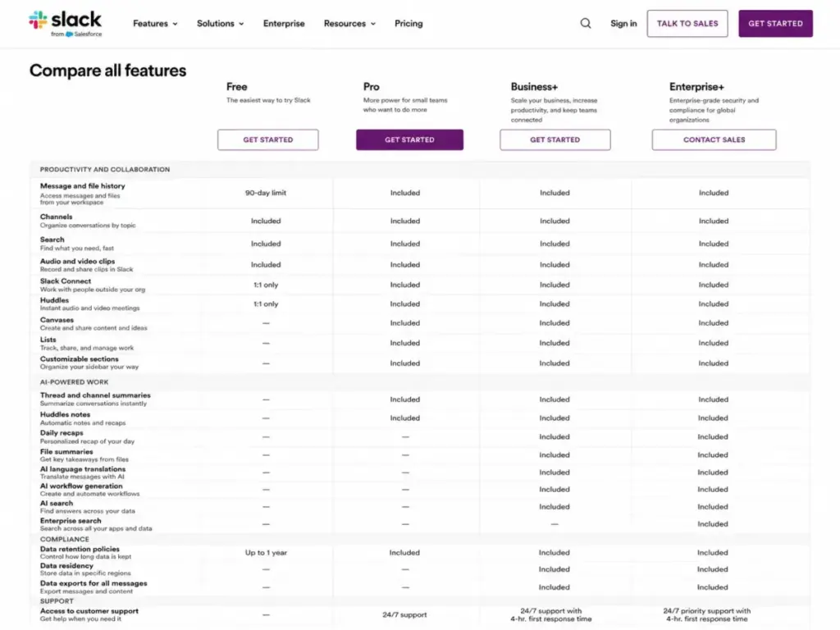Click the Daily recaps label

coord(62,433)
